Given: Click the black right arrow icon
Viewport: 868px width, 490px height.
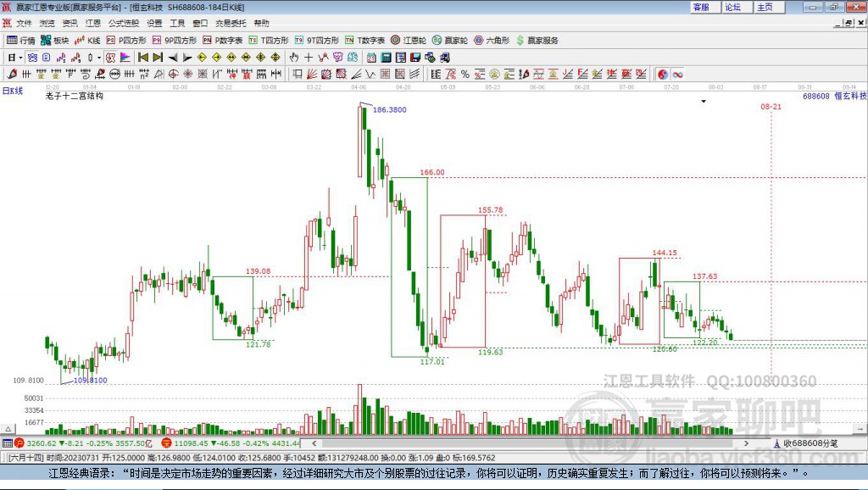Looking at the screenshot, I should pyautogui.click(x=187, y=57).
